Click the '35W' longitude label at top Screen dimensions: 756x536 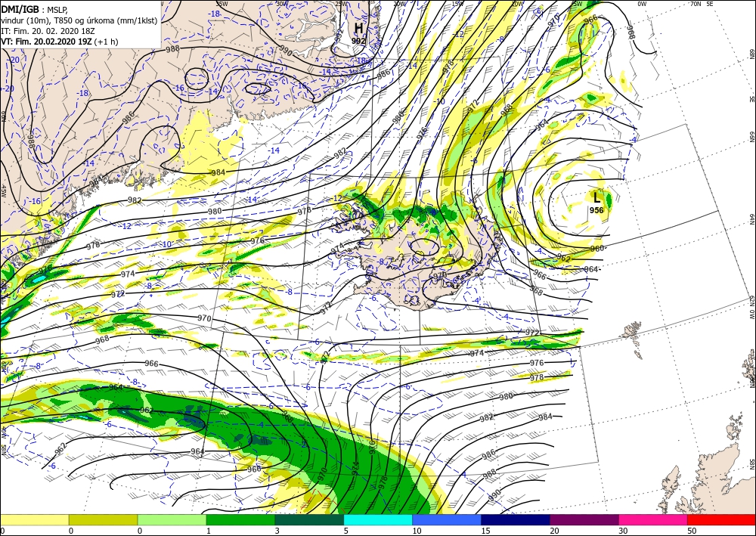[x=222, y=4]
